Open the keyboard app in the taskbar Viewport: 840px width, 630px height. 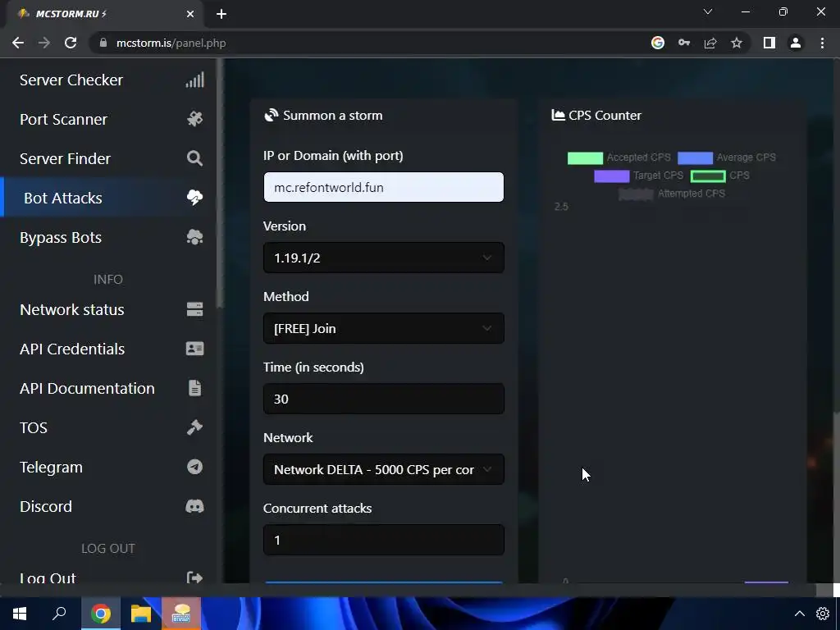181,614
